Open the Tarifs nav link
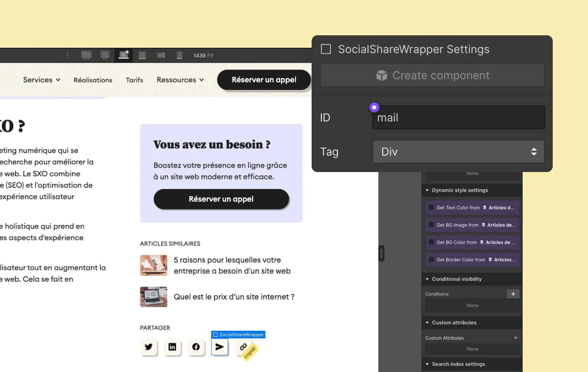588x372 pixels. click(135, 80)
